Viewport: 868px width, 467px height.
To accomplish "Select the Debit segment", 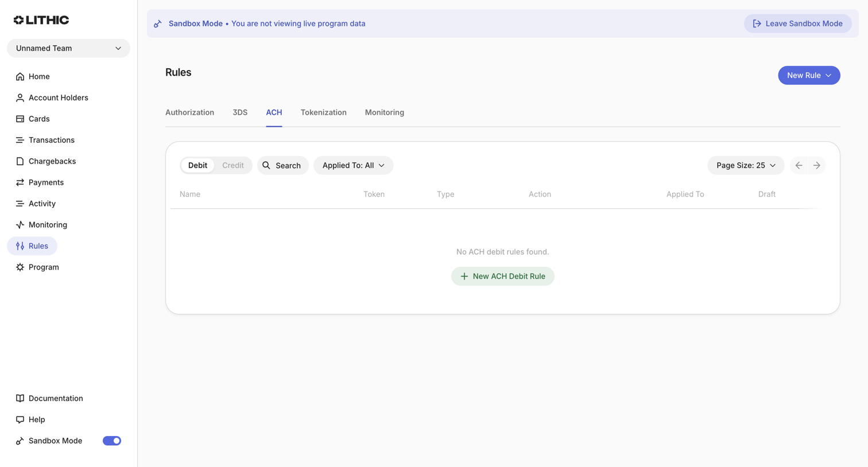I will click(x=197, y=165).
